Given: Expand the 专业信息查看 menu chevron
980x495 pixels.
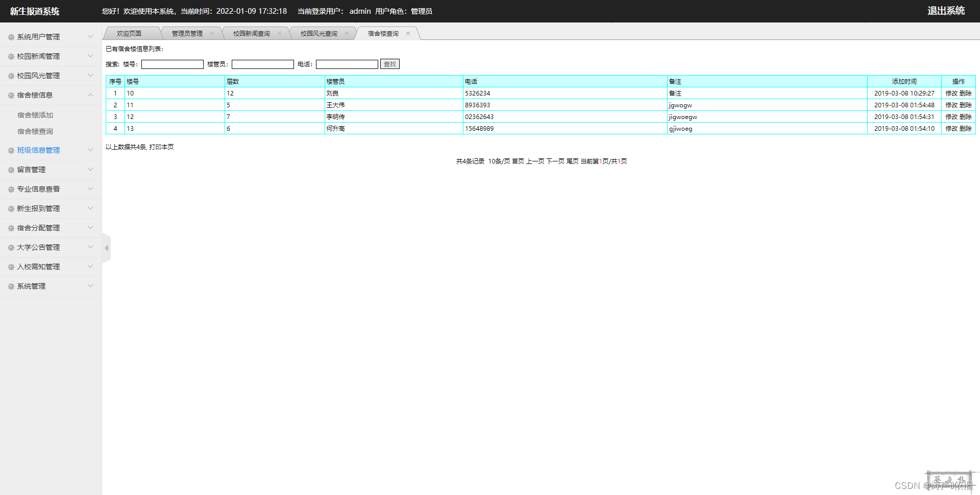Looking at the screenshot, I should 90,188.
